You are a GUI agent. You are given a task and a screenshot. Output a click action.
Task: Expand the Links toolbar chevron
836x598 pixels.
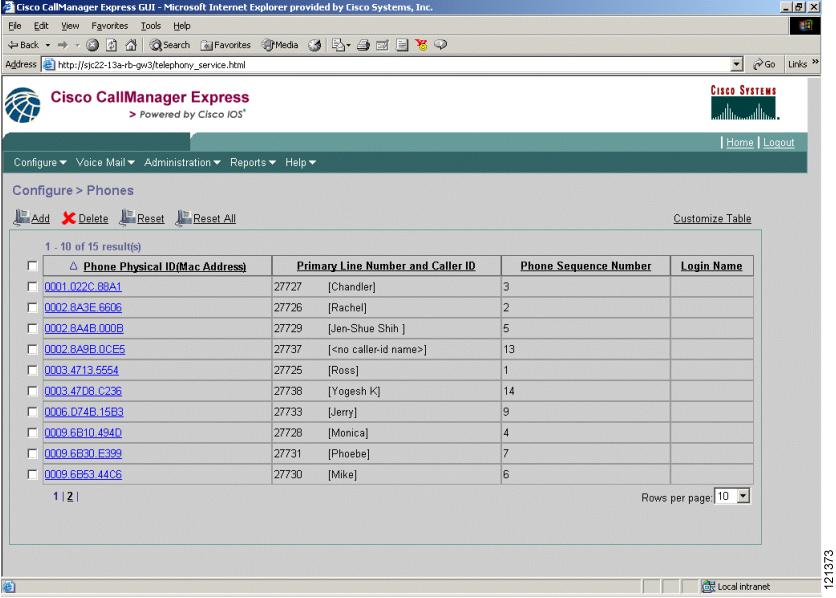(815, 62)
